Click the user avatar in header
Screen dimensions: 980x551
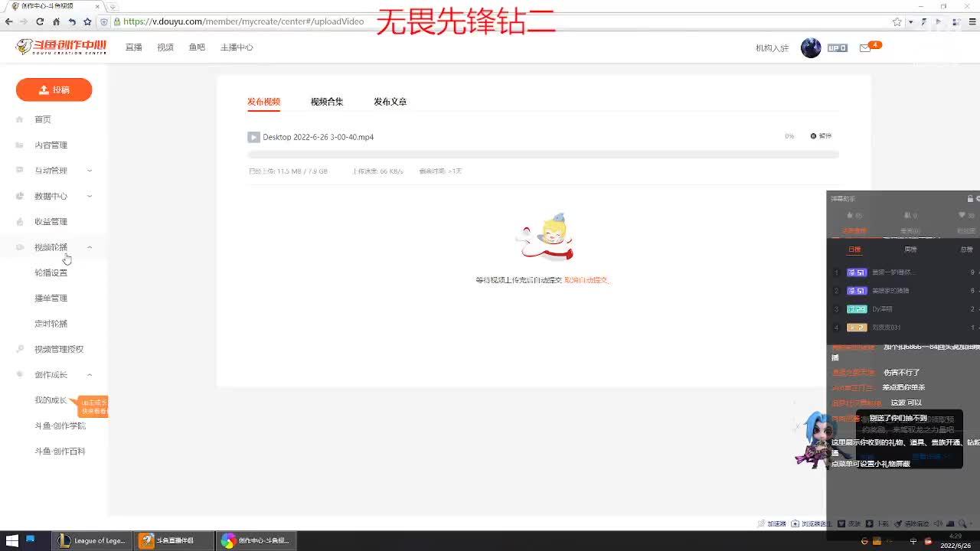coord(811,47)
